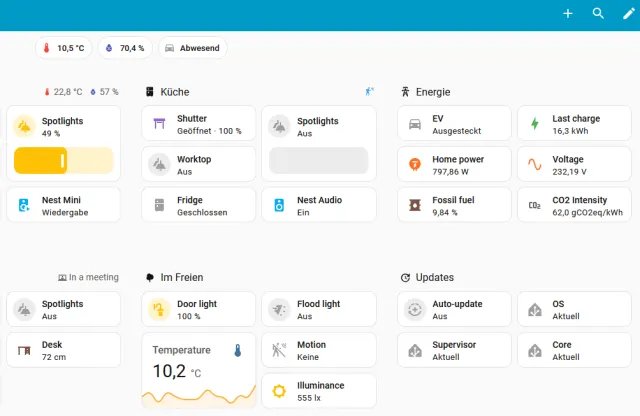This screenshot has width=640, height=416.
Task: Click the CO2 Intensity icon
Action: tap(535, 205)
